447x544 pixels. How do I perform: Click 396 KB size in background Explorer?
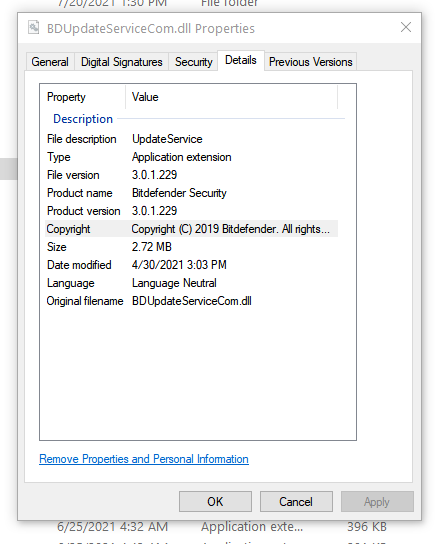click(x=367, y=527)
